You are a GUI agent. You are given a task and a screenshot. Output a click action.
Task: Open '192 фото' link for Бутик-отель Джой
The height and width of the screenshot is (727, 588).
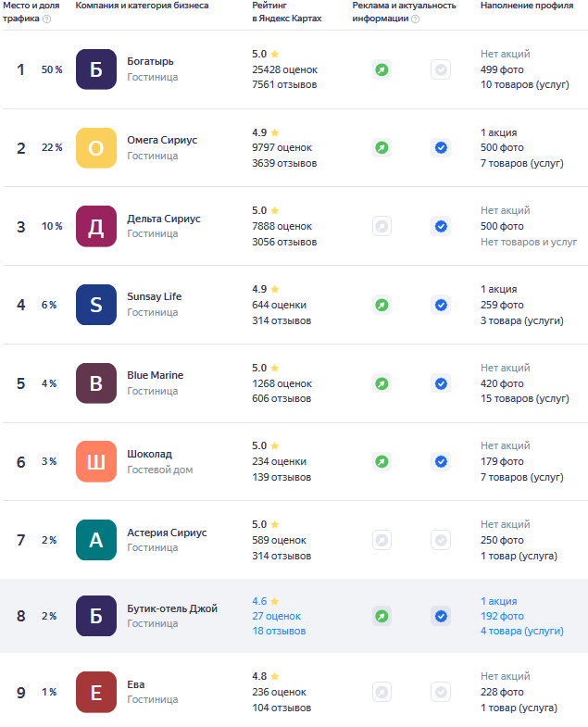tap(502, 616)
